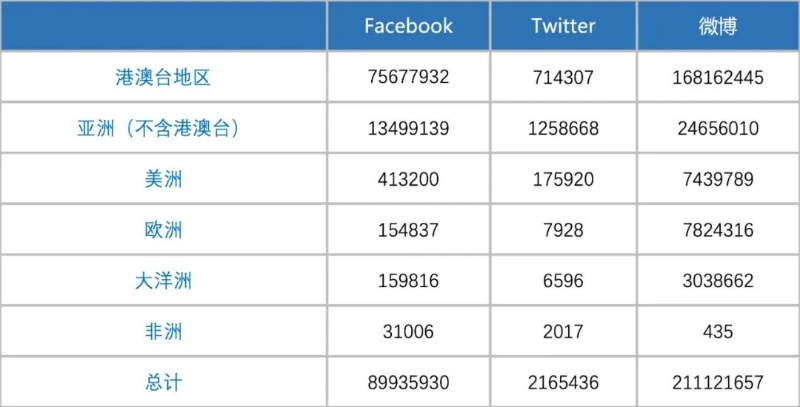Click the 大洋洲 Facebook value 159816
This screenshot has height=407, width=800.
[407, 281]
